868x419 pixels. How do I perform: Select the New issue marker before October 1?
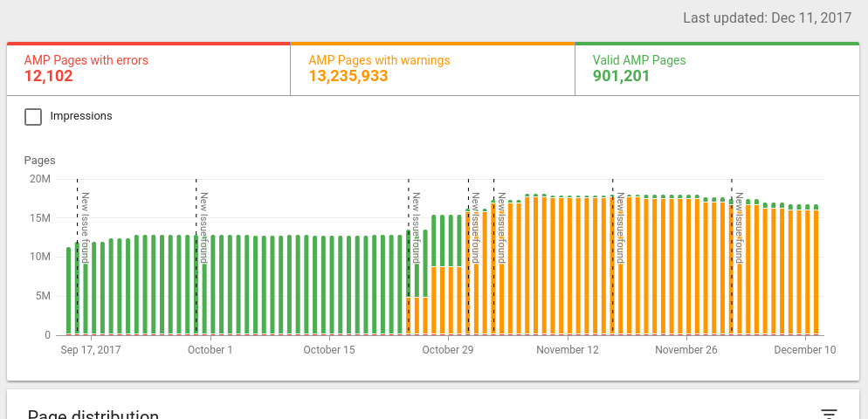pyautogui.click(x=203, y=227)
